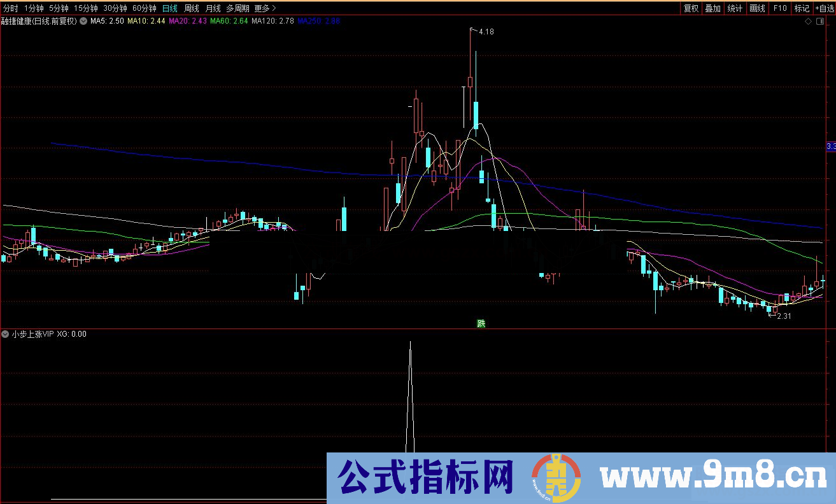The image size is (836, 504).
Task: Open the 统计 statistics tool
Action: point(734,8)
